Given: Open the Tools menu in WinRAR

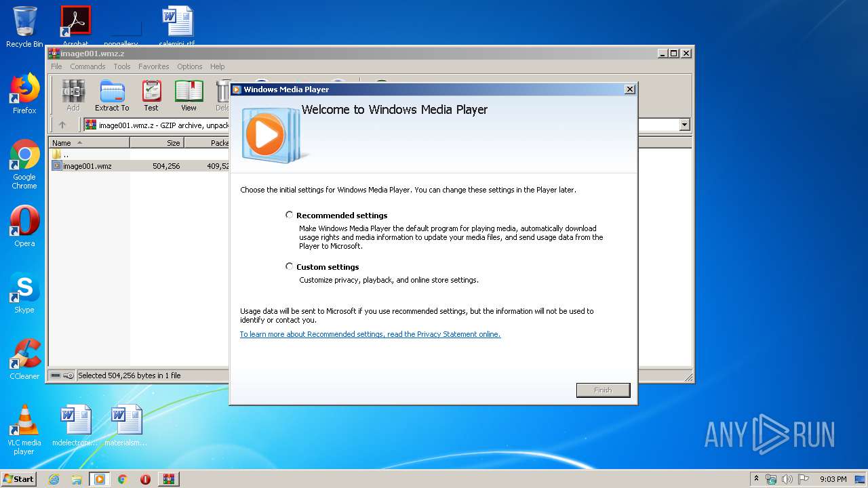Looking at the screenshot, I should tap(122, 66).
